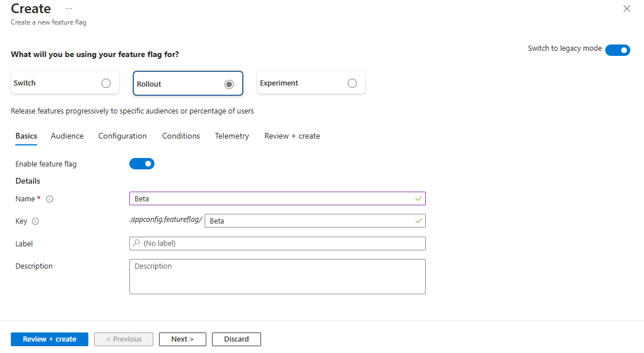Switch to the Audience tab
The width and height of the screenshot is (644, 353).
[x=67, y=136]
